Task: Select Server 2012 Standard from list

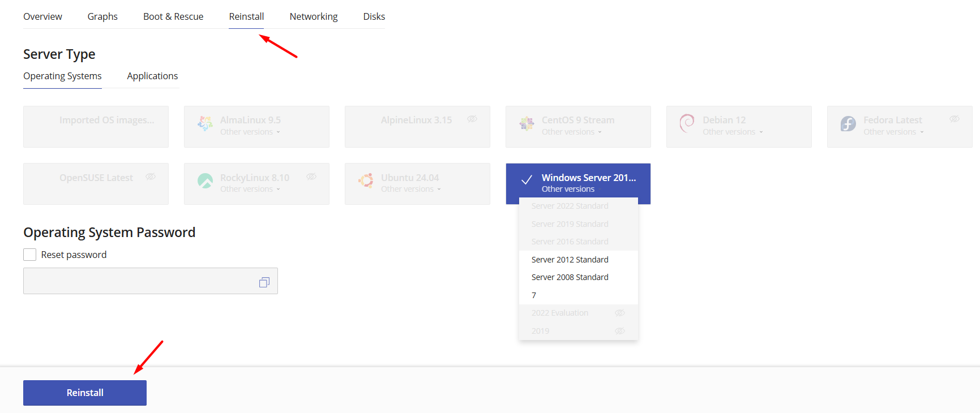Action: tap(570, 260)
